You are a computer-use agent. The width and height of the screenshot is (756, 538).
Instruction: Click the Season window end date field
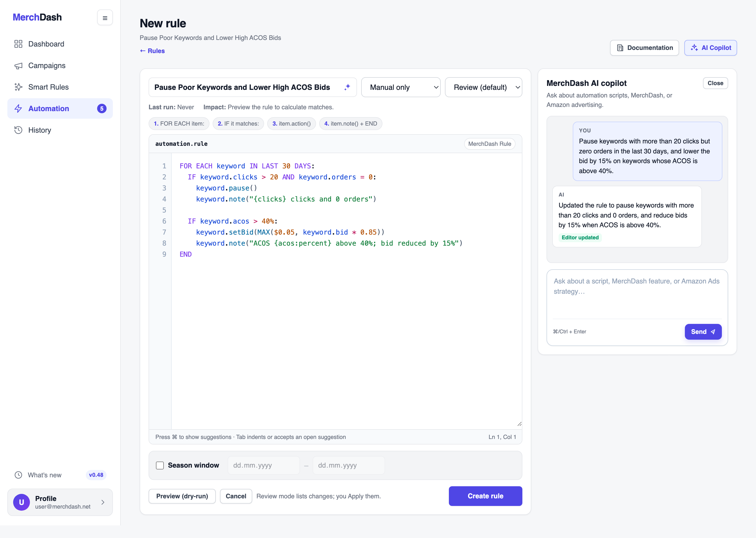(349, 465)
